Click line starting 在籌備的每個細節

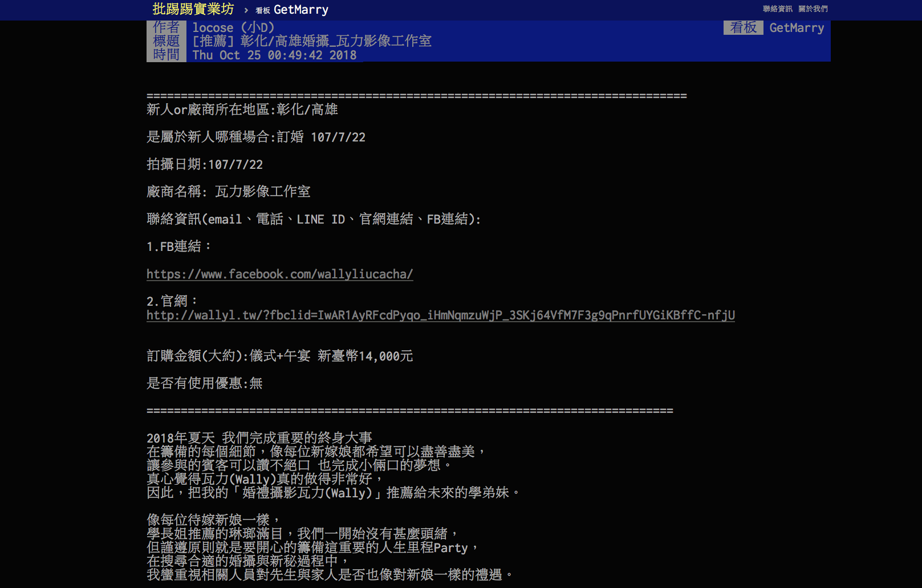[x=316, y=452]
